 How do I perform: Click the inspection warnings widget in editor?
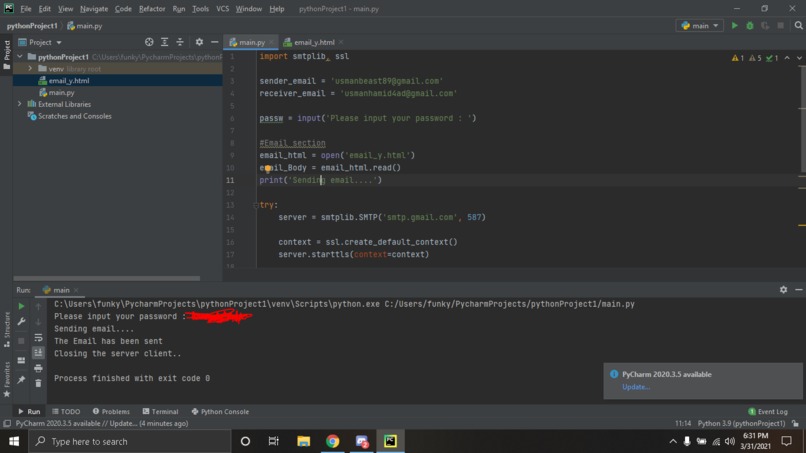point(754,58)
